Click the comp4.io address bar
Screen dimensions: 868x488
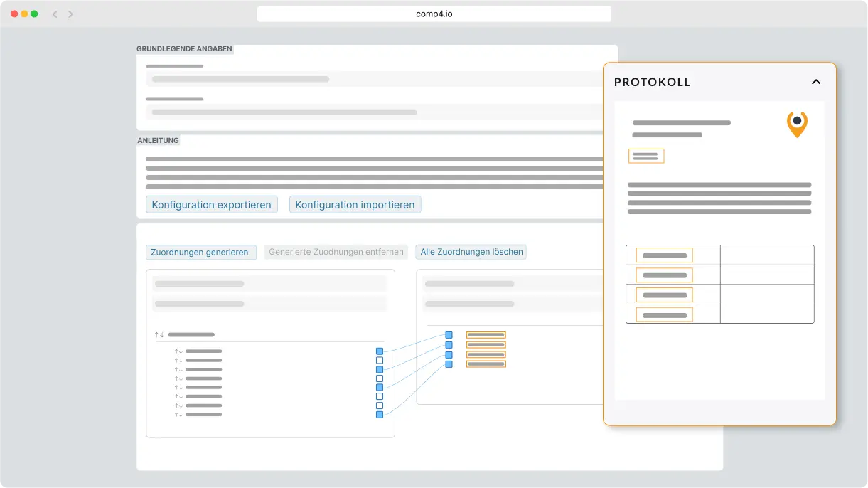[x=434, y=14]
